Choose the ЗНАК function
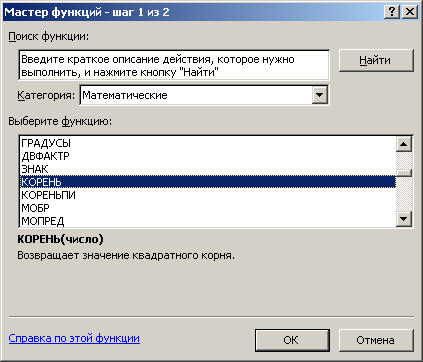Viewport: 423px width, 362px height. [x=207, y=169]
